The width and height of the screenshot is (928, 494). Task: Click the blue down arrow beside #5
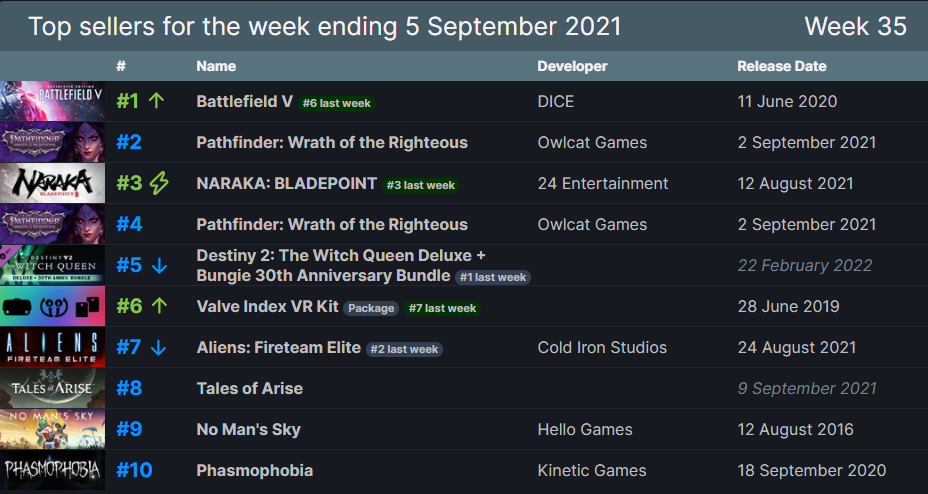pyautogui.click(x=159, y=266)
